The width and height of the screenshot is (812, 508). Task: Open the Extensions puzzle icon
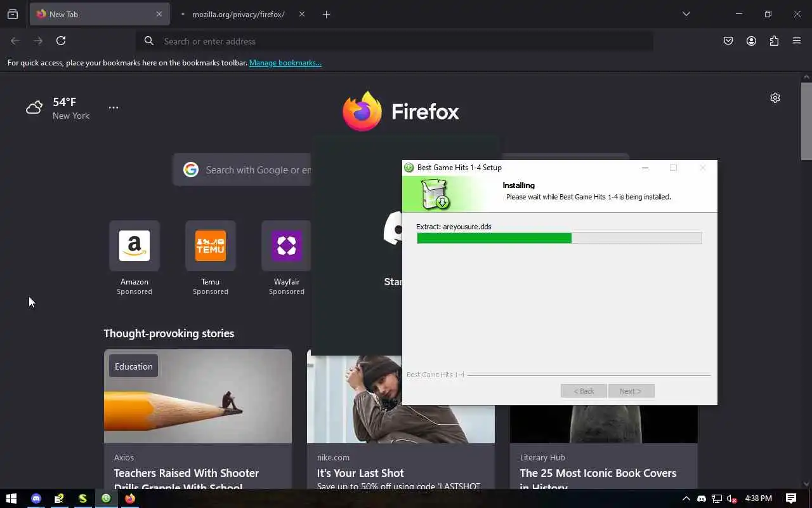coord(774,41)
